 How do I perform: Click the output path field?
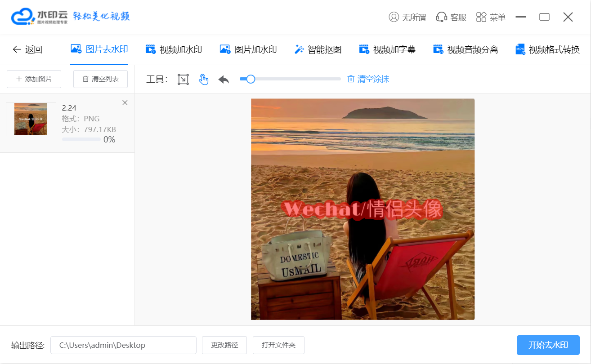[123, 345]
